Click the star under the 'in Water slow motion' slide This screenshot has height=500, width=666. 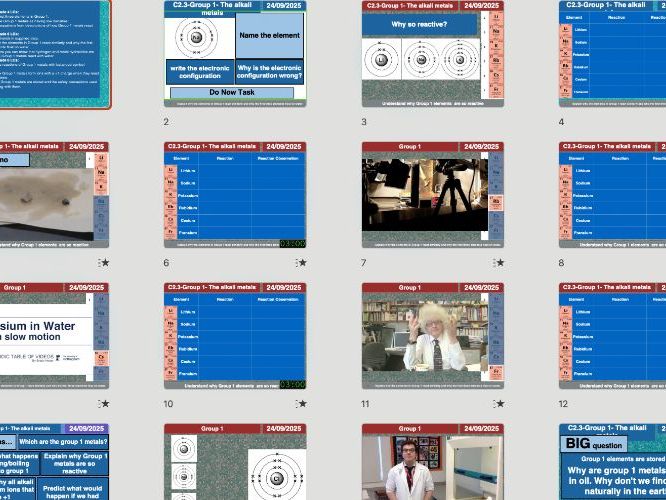tap(103, 404)
